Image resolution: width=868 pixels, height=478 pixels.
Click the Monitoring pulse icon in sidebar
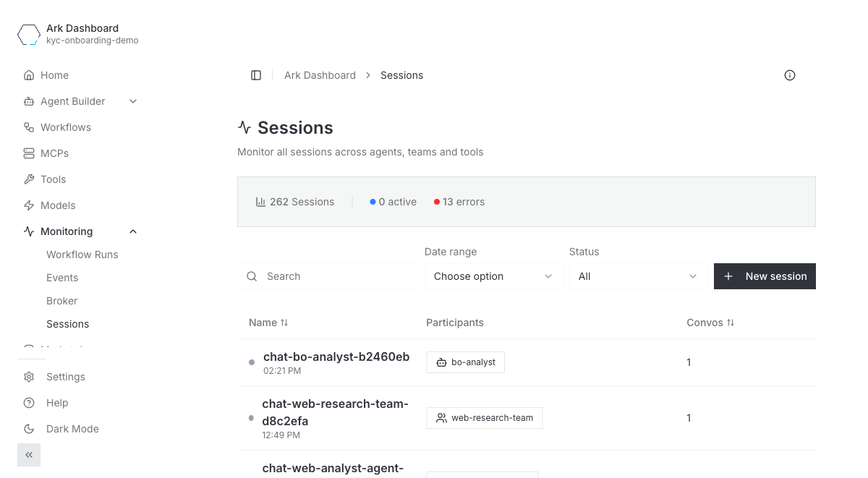29,231
